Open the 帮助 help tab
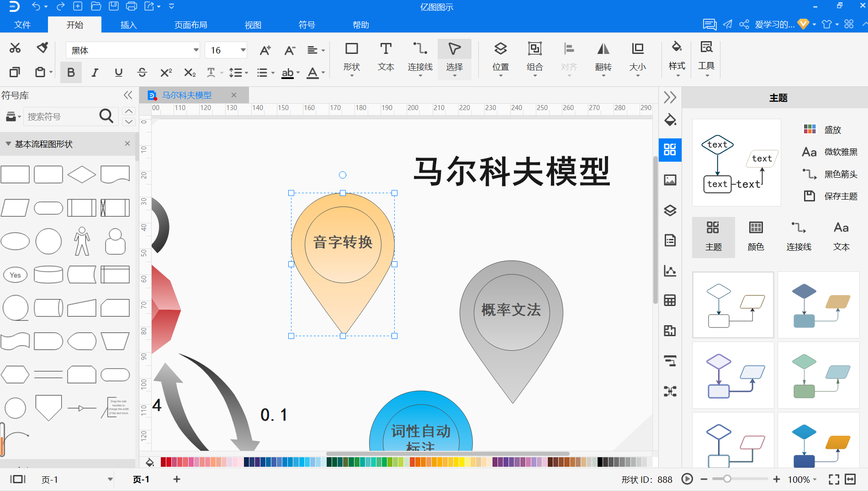 point(361,25)
